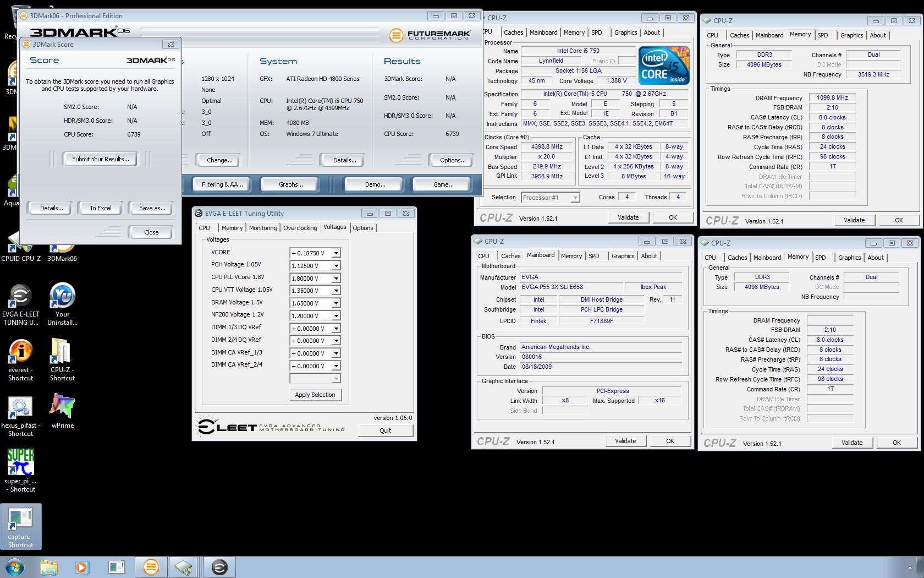Open Filtering & AA settings button
This screenshot has width=924, height=578.
pyautogui.click(x=222, y=184)
